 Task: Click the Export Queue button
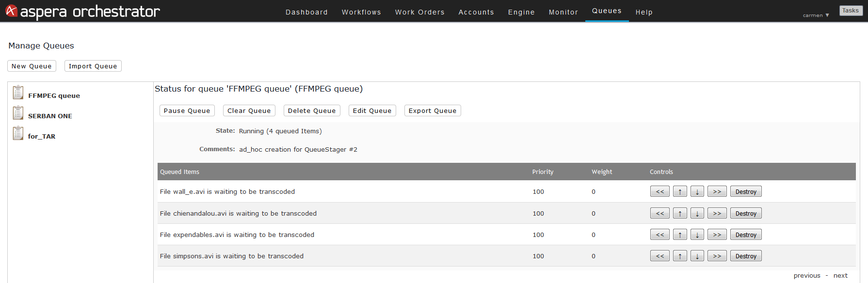click(x=432, y=110)
